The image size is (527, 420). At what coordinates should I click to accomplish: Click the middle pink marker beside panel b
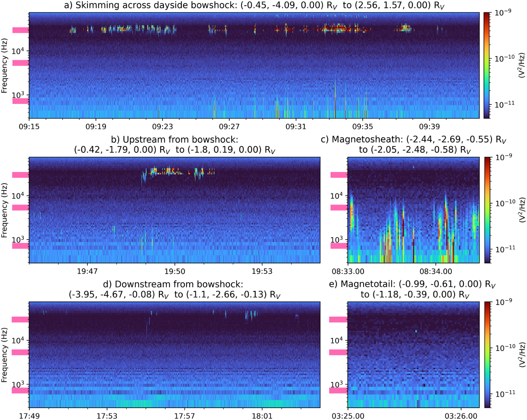click(20, 207)
